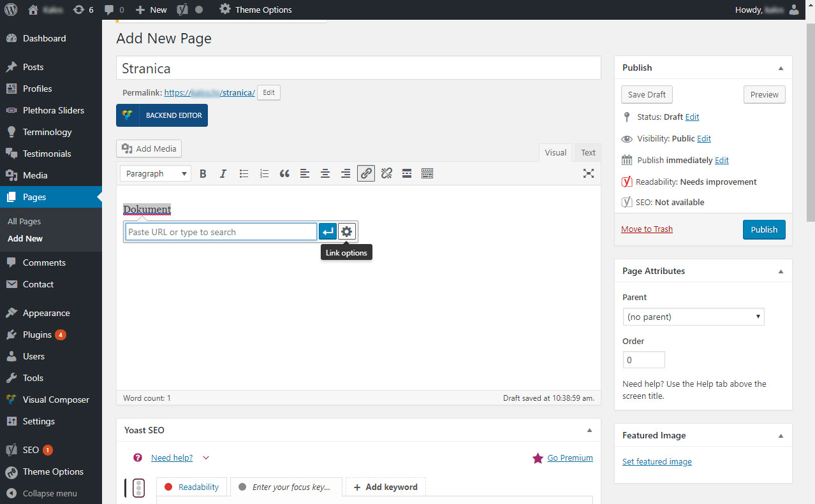
Task: Insert a Read More tag
Action: [407, 173]
